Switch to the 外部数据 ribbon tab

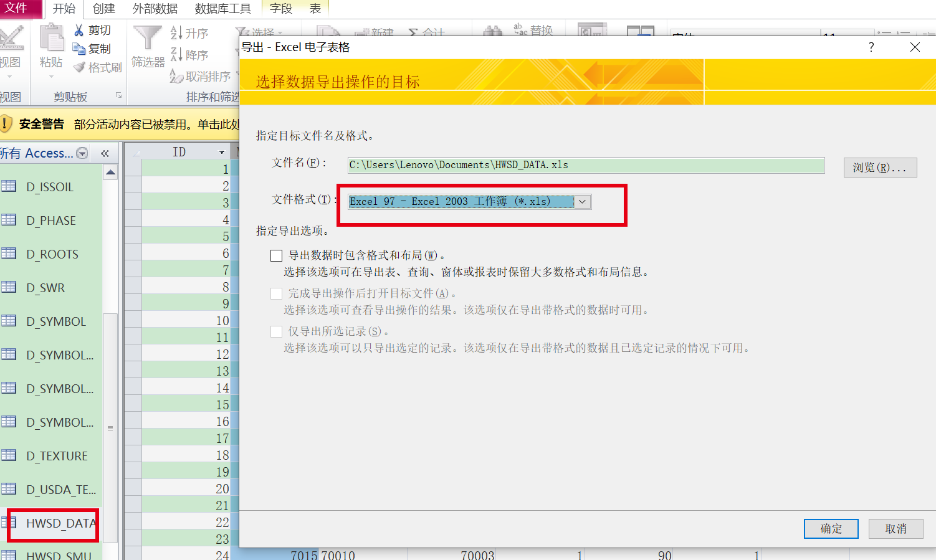click(x=155, y=9)
